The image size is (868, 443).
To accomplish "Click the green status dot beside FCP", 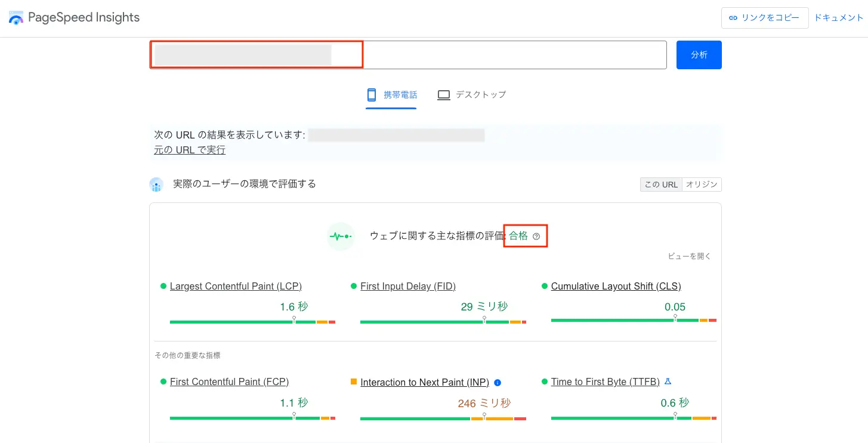I will [x=163, y=382].
